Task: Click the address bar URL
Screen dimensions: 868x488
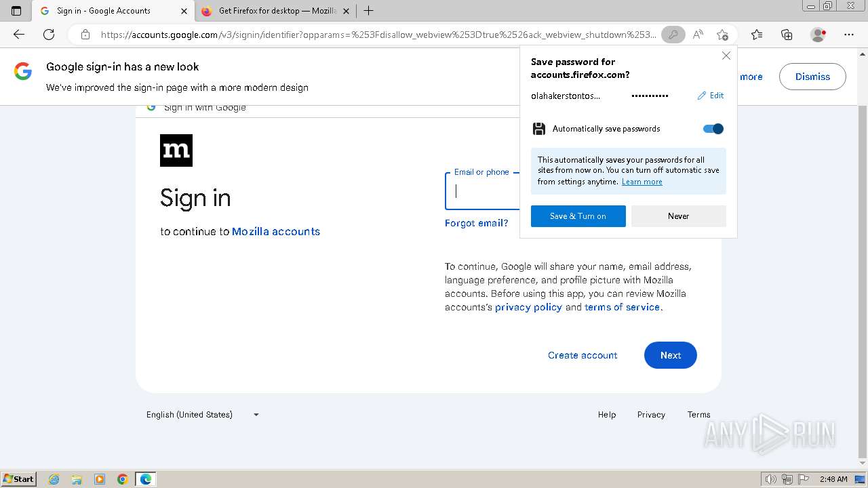Action: (x=378, y=35)
